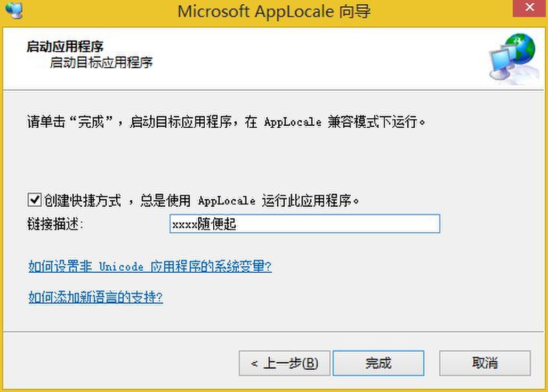Click the Microsoft AppLocale 向导 title text
The image size is (548, 392).
[274, 12]
